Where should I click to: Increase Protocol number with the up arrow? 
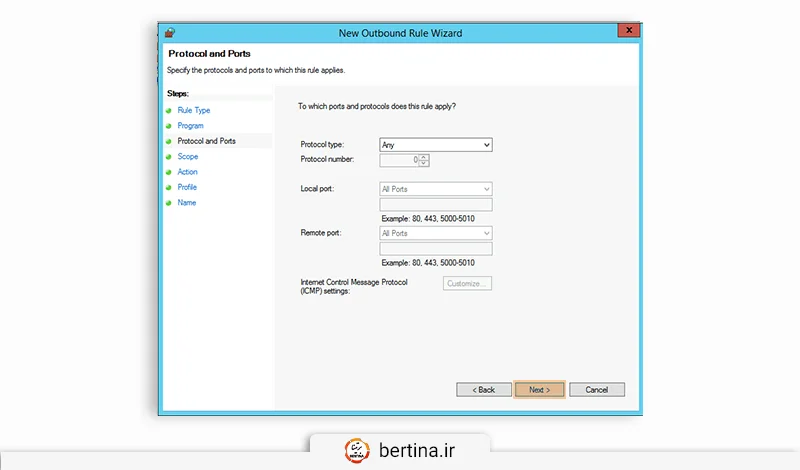pyautogui.click(x=425, y=156)
